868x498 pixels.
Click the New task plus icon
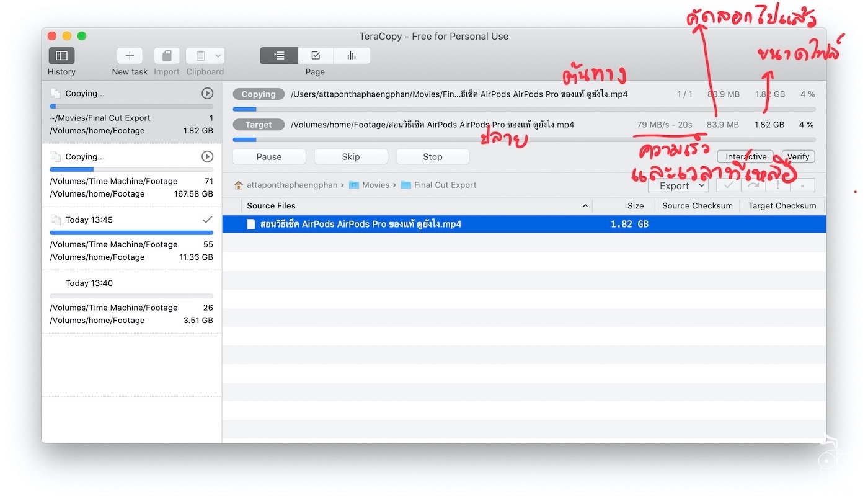[129, 55]
